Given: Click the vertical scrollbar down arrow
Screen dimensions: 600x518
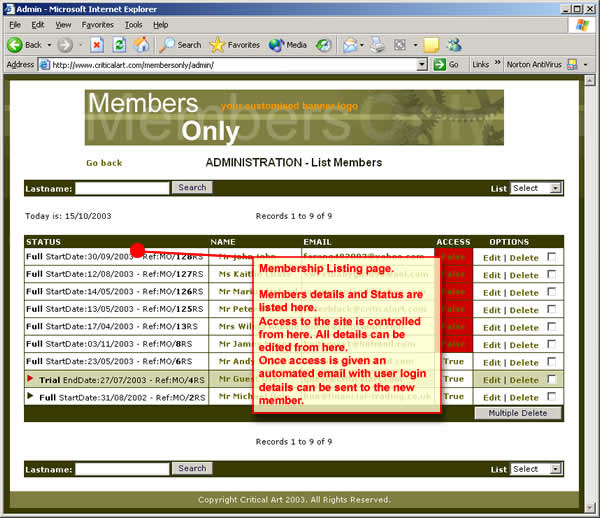Looking at the screenshot, I should click(590, 508).
